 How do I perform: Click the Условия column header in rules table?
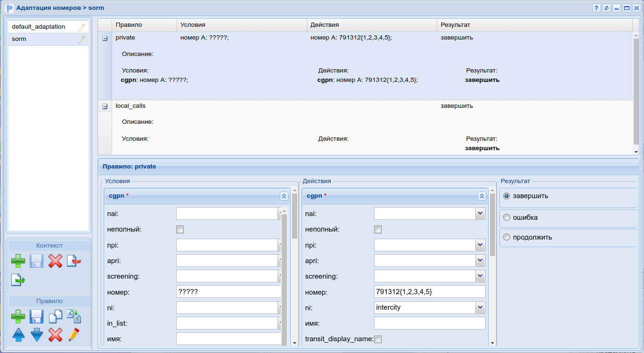[x=241, y=24]
